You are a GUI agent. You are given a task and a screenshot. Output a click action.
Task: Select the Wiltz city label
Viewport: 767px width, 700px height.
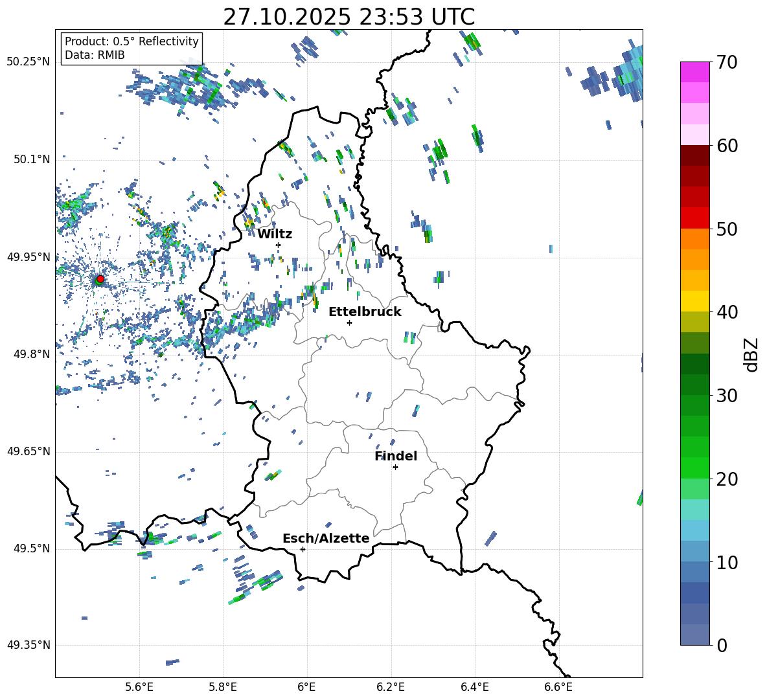click(x=275, y=234)
